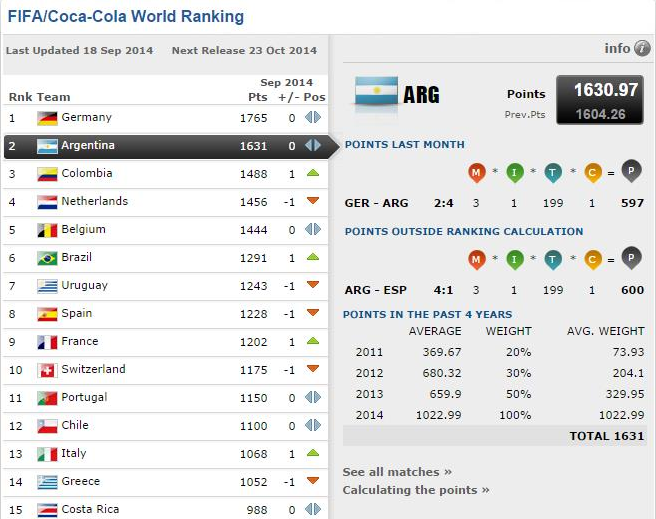Image resolution: width=656 pixels, height=519 pixels.
Task: Select Belgium team name
Action: (x=83, y=230)
